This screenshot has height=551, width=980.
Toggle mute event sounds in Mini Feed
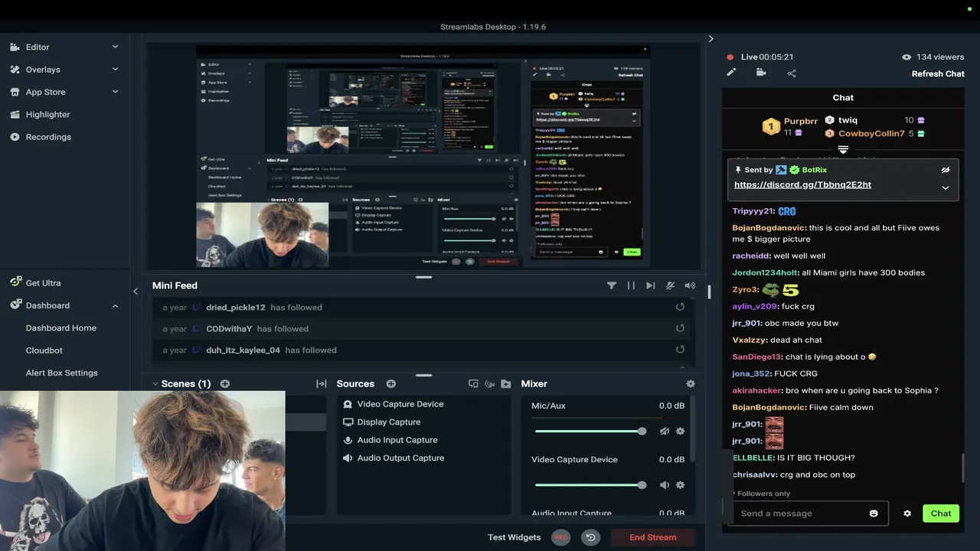[670, 285]
